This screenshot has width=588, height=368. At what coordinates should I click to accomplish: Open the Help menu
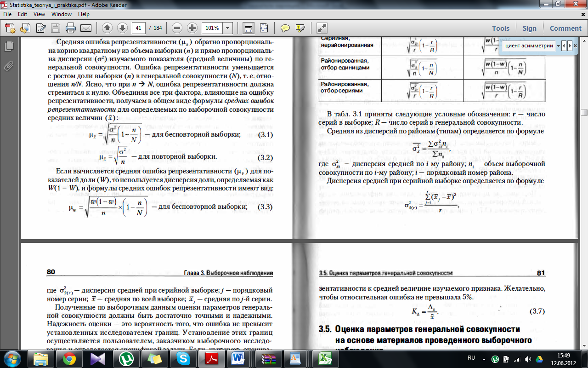pyautogui.click(x=84, y=14)
